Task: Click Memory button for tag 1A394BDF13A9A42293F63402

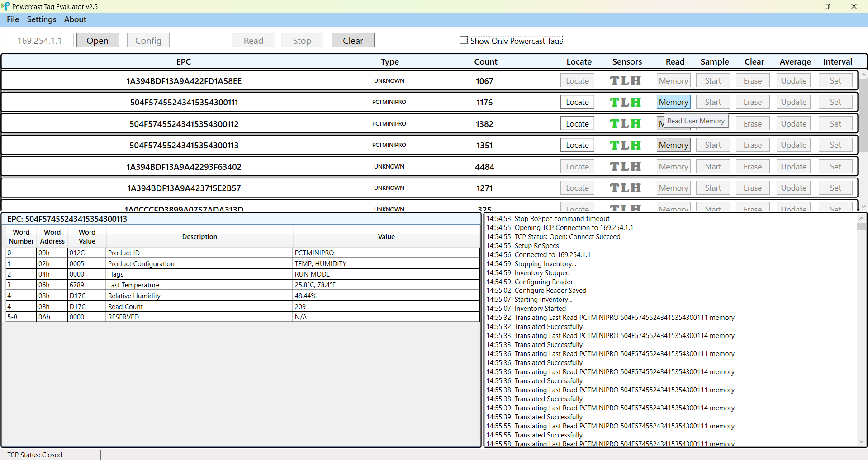Action: tap(674, 166)
